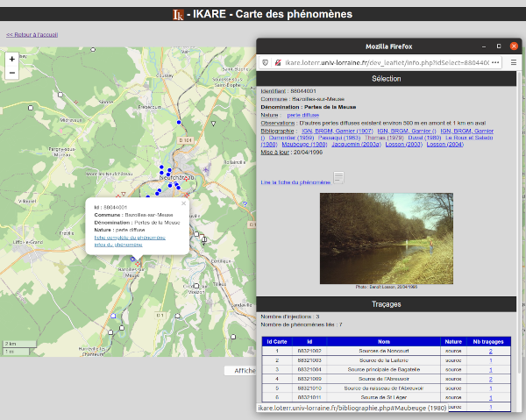Click the northernmost blue dot marker on the map
Viewport: 526px width, 420px height.
click(178, 123)
